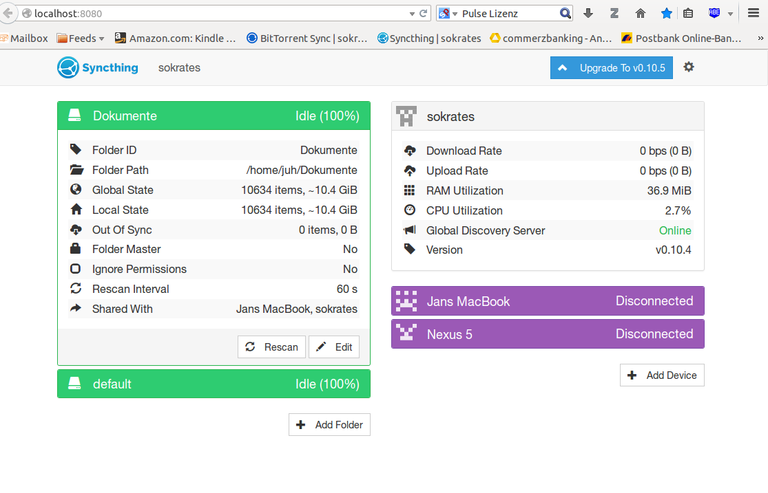The height and width of the screenshot is (493, 768).
Task: Click the Jans MacBook identicon
Action: [407, 301]
